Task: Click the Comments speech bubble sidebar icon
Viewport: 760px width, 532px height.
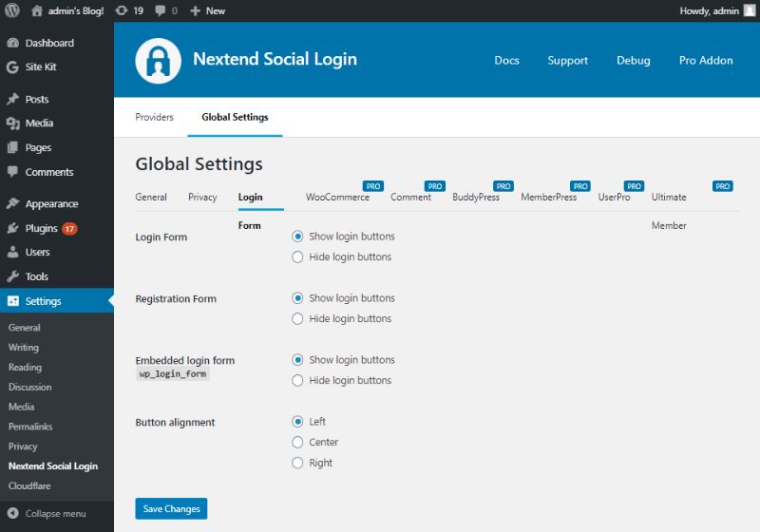Action: pos(13,172)
